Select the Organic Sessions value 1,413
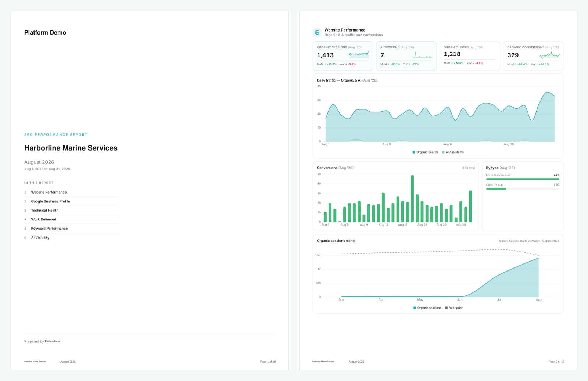 pyautogui.click(x=325, y=55)
